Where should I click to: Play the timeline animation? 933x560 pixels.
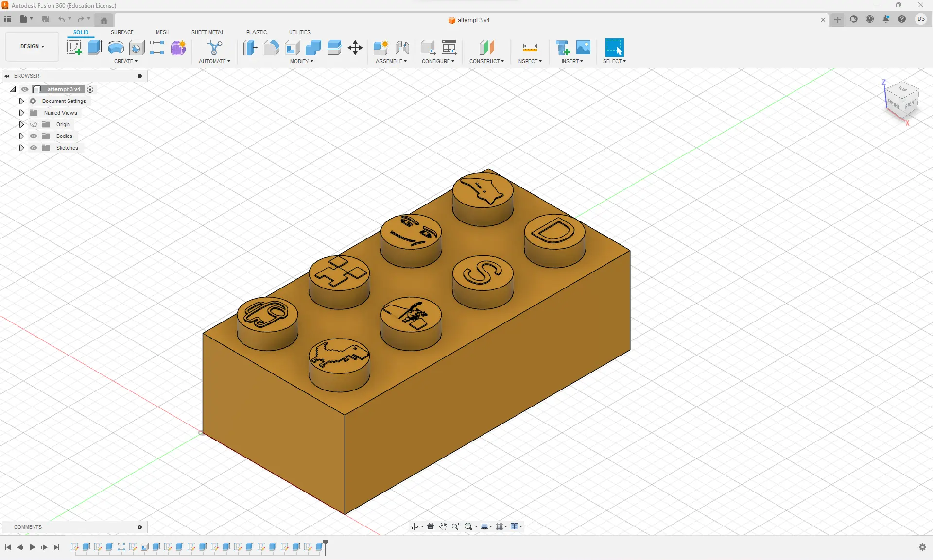point(32,547)
